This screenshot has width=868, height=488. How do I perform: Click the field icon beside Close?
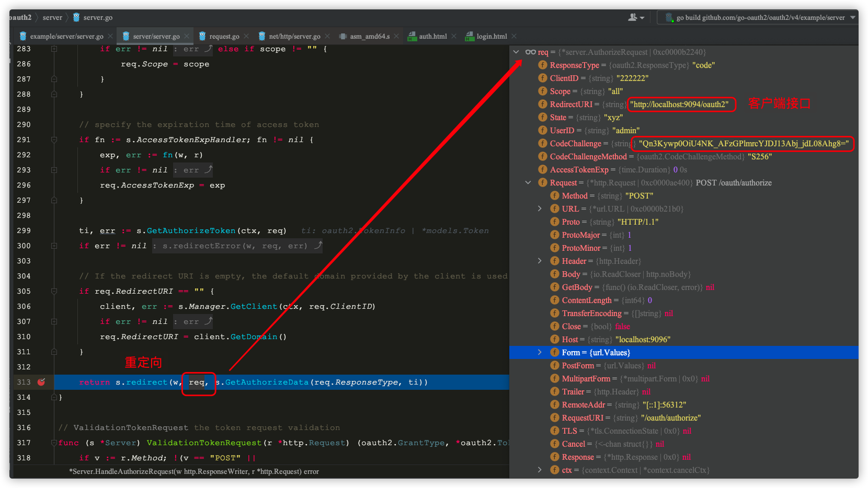555,326
